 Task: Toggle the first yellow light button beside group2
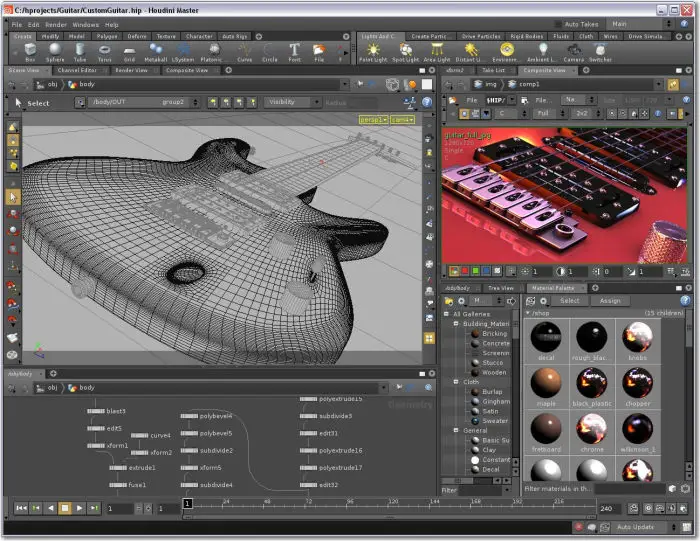(212, 103)
